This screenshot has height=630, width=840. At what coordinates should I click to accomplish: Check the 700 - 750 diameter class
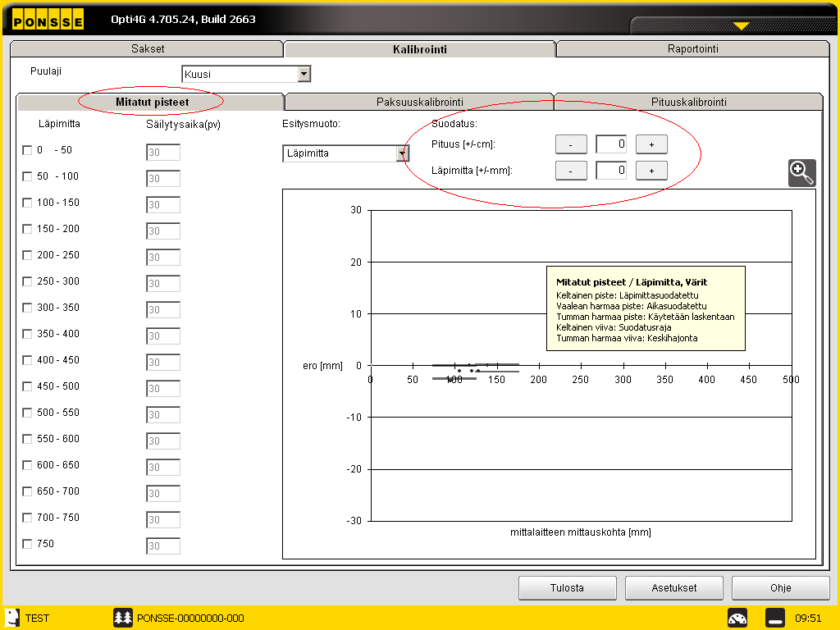tap(27, 518)
